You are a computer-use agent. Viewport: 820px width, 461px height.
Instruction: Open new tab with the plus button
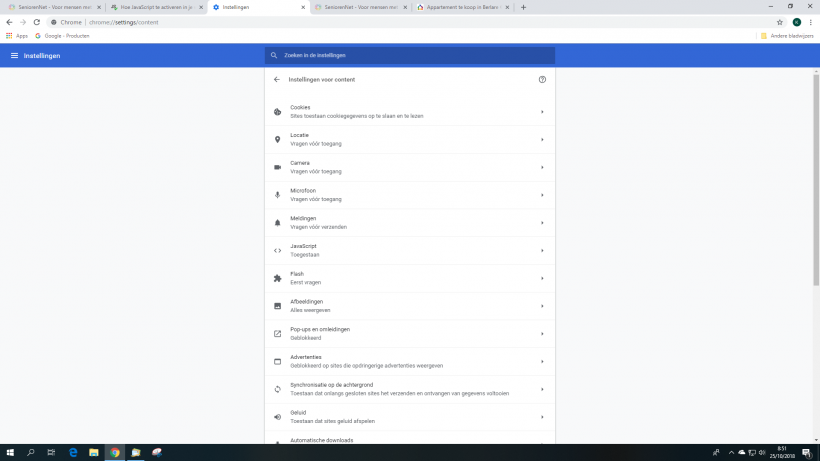[523, 7]
